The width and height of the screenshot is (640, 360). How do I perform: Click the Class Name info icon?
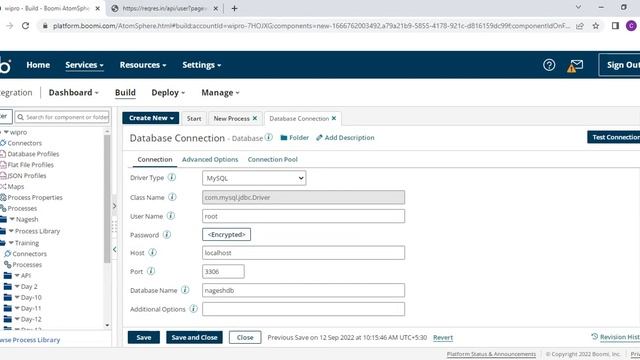pos(172,197)
